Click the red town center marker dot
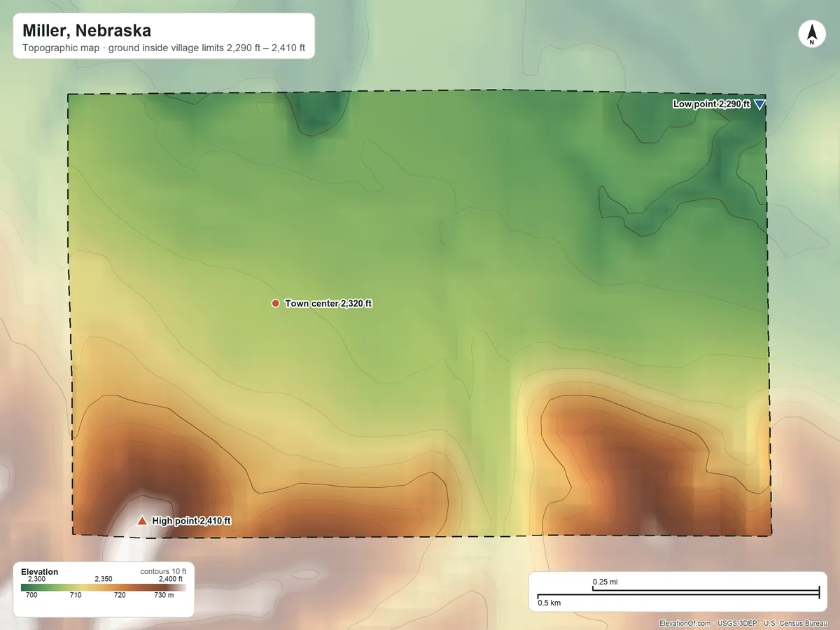Viewport: 840px width, 630px height. [275, 303]
